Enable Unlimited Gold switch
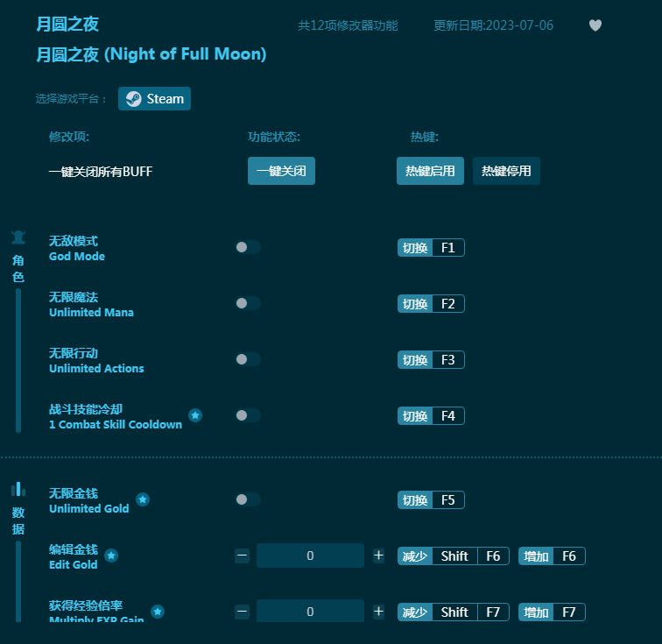Viewport: 662px width, 644px height. click(x=248, y=499)
